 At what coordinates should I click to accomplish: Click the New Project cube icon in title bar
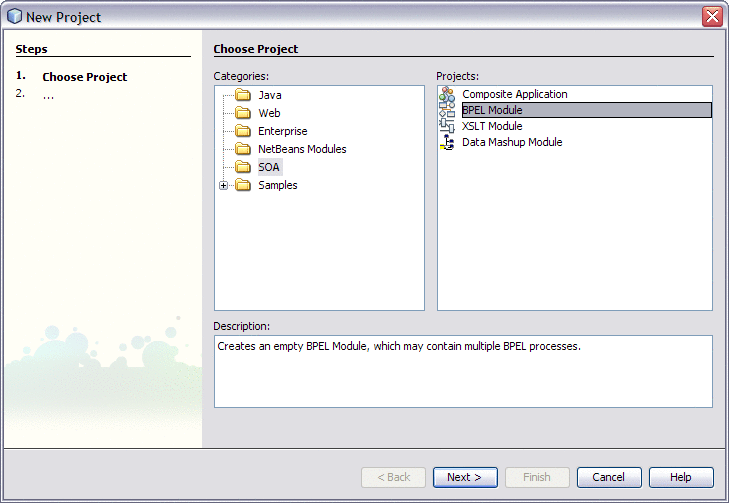pyautogui.click(x=14, y=16)
